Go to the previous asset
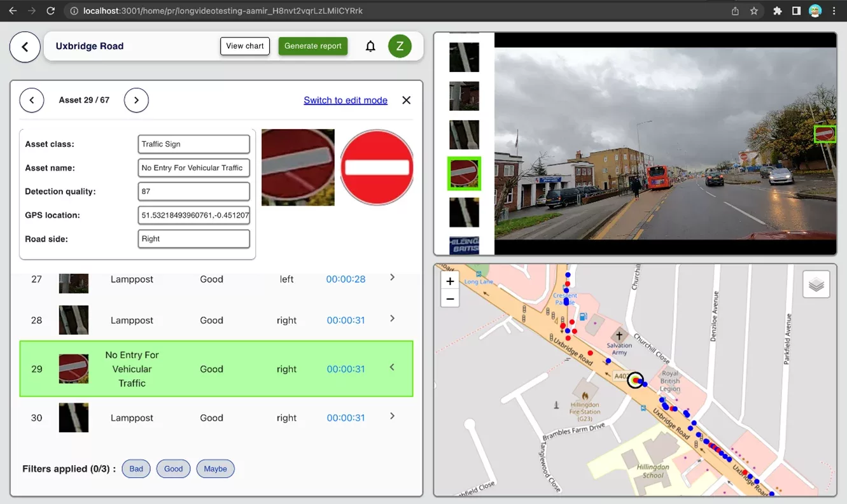847x504 pixels. [32, 101]
